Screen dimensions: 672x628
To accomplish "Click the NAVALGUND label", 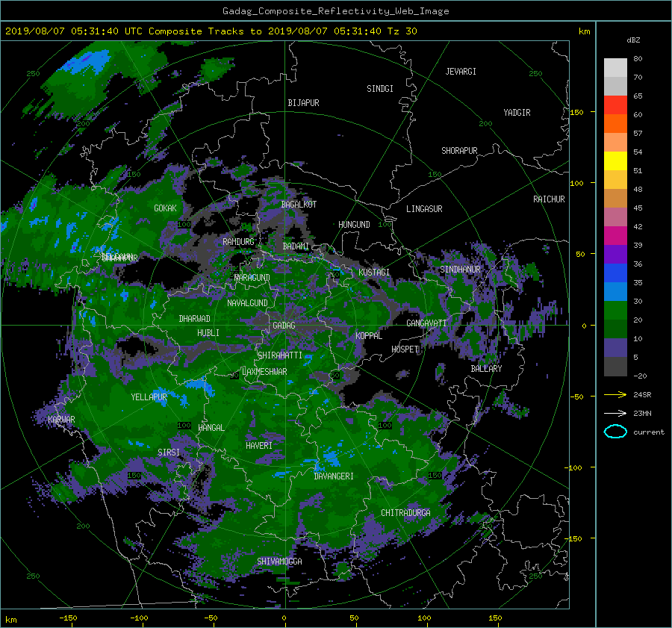I will tap(247, 303).
